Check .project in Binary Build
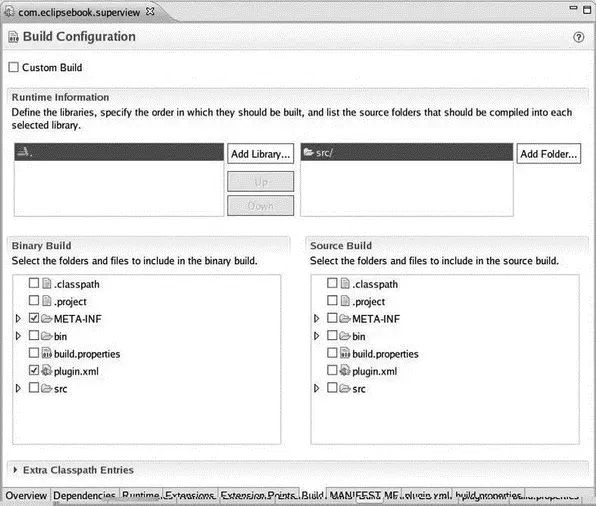 [x=34, y=300]
